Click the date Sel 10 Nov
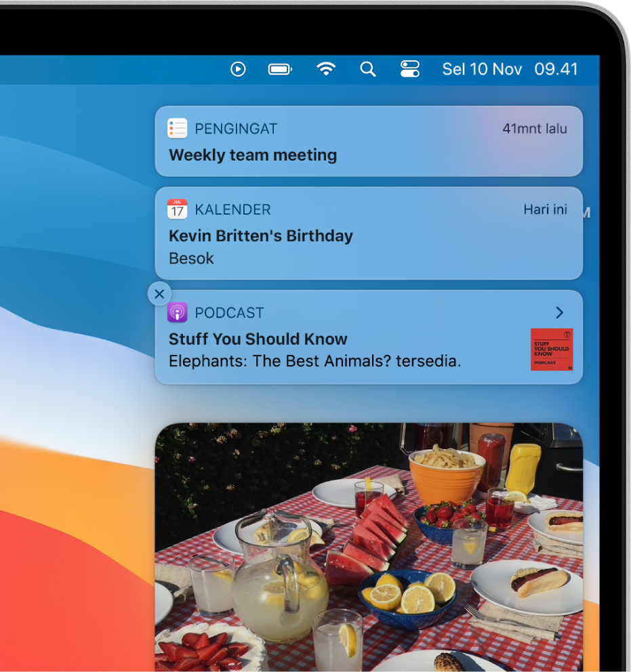 click(482, 69)
